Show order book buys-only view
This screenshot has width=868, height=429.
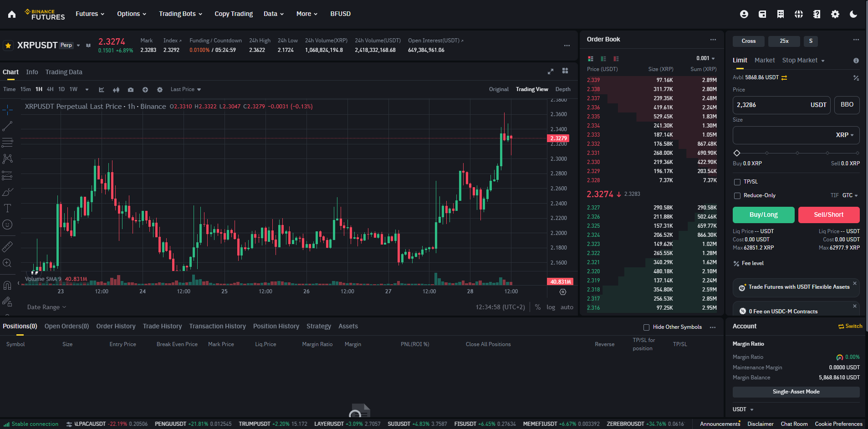click(603, 59)
